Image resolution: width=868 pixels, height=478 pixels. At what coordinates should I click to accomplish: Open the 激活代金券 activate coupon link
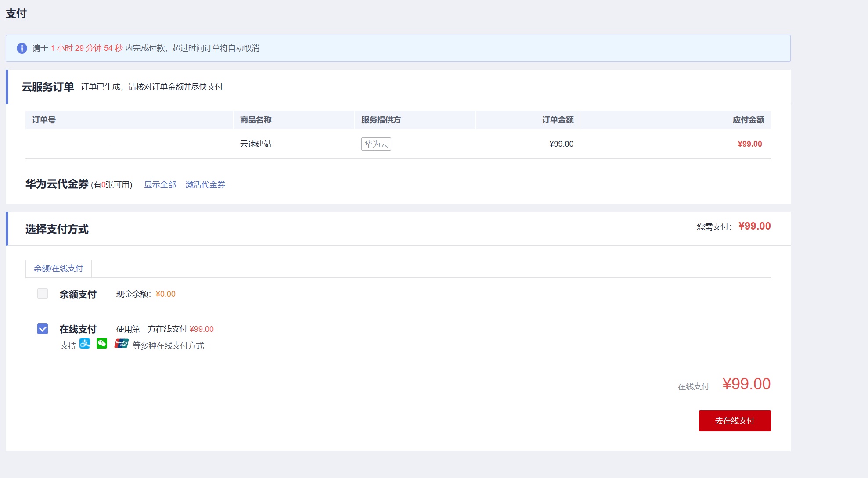pos(205,185)
